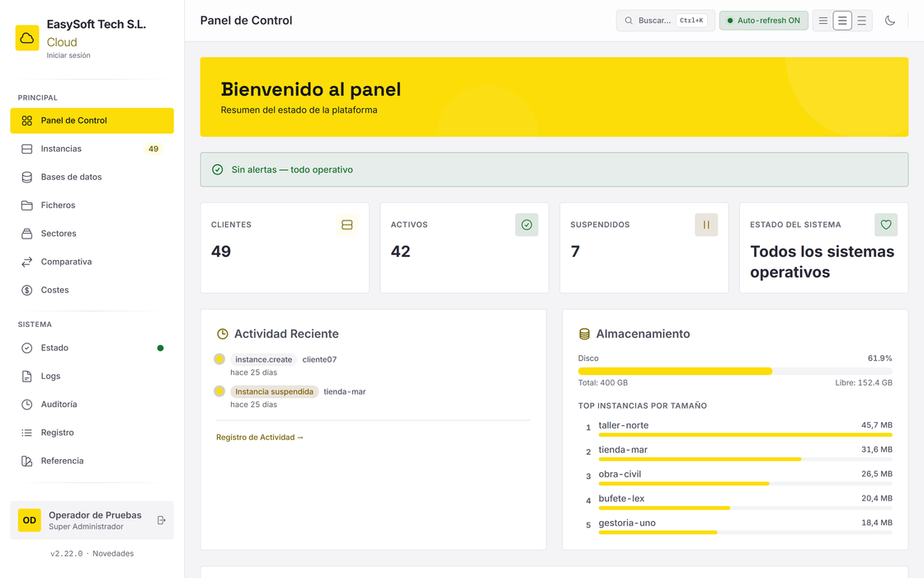Click the Registro list icon
The width and height of the screenshot is (924, 578).
27,433
